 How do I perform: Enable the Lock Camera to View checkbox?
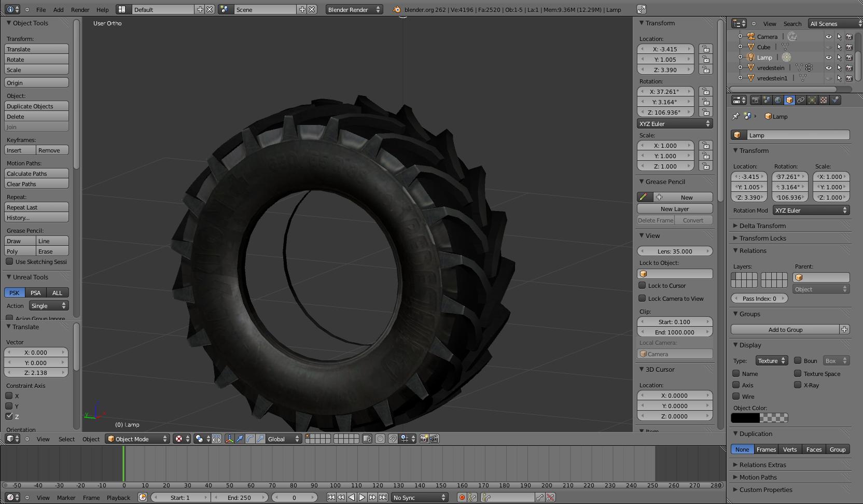(642, 298)
